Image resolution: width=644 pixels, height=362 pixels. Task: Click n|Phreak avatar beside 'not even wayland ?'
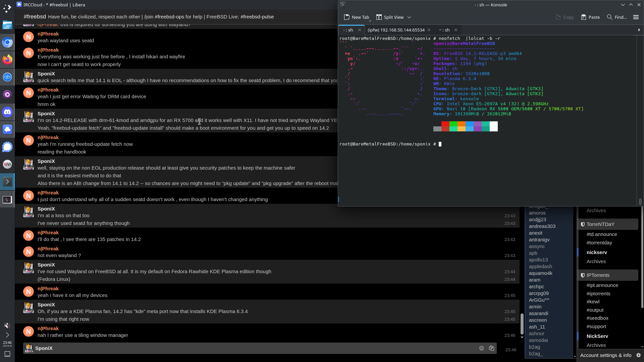[29, 252]
